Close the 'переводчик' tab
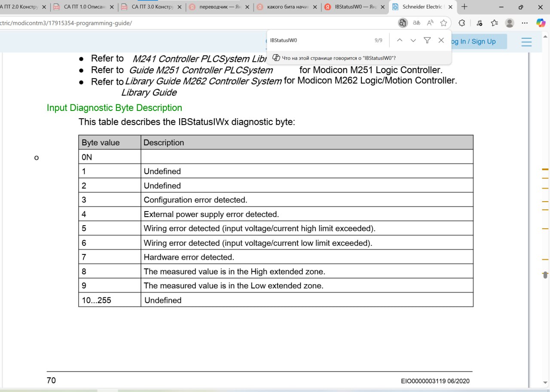This screenshot has height=392, width=550. (248, 7)
